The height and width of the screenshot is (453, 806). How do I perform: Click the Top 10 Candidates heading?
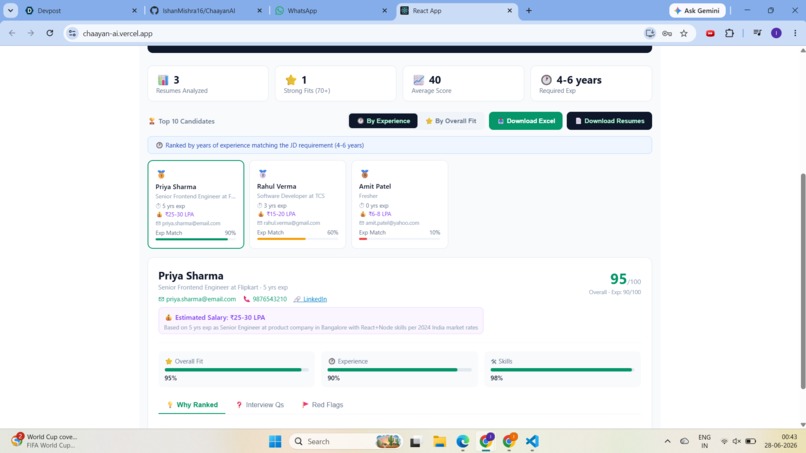(186, 121)
